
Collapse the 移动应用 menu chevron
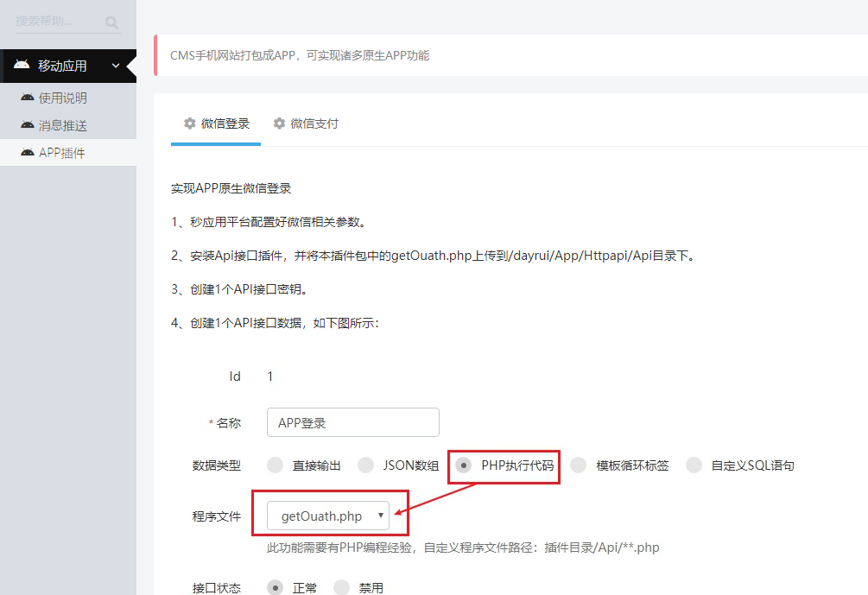pos(116,66)
